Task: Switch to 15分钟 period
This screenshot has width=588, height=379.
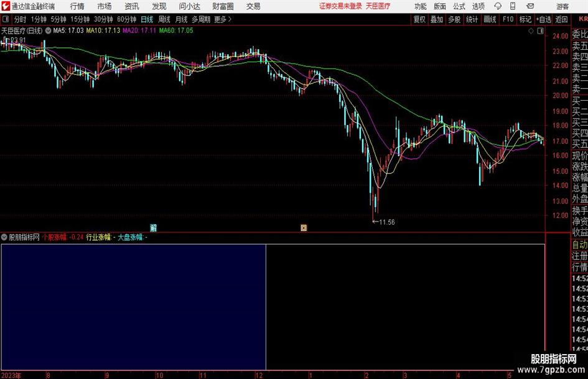Action: 80,19
